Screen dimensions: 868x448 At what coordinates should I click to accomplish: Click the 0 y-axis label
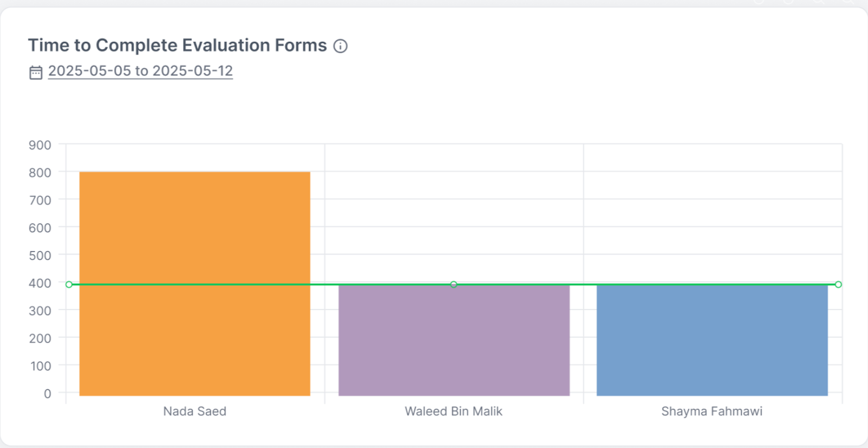point(48,394)
